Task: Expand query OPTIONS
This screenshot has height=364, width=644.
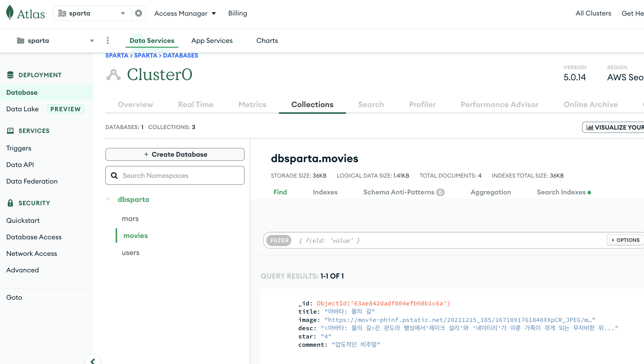Action: coord(625,240)
